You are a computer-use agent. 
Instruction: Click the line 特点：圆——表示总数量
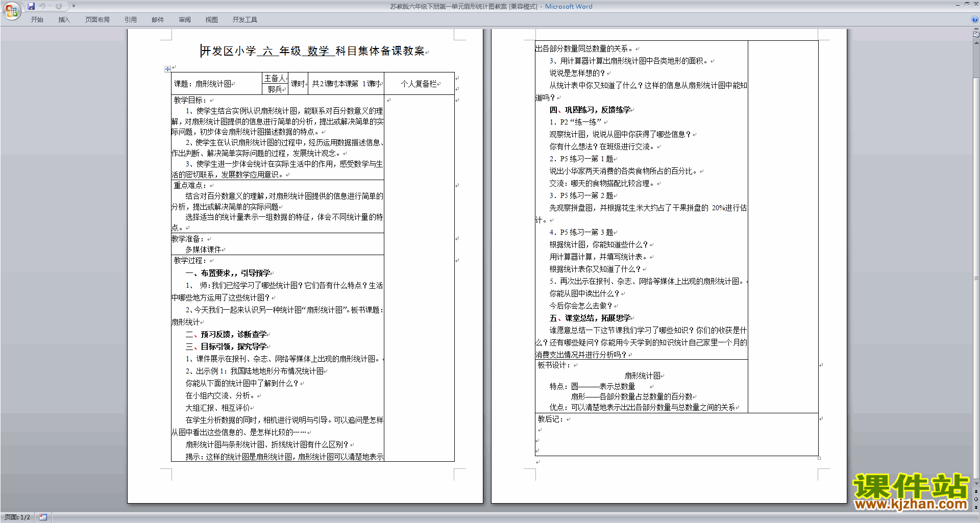click(592, 386)
